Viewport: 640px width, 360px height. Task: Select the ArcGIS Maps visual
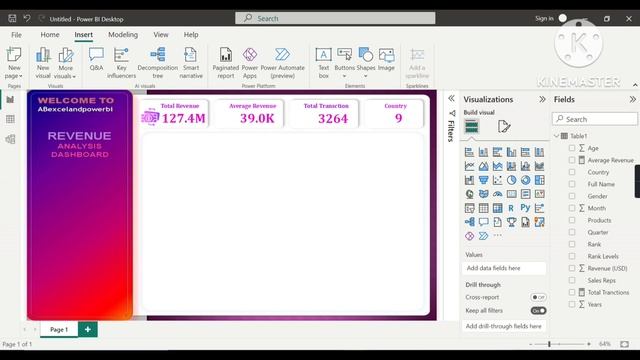pyautogui.click(x=539, y=222)
